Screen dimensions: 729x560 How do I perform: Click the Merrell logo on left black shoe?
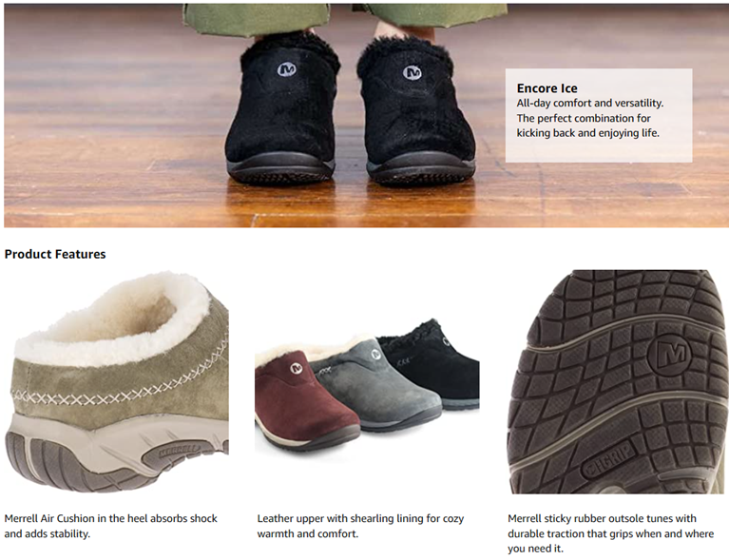(x=286, y=69)
